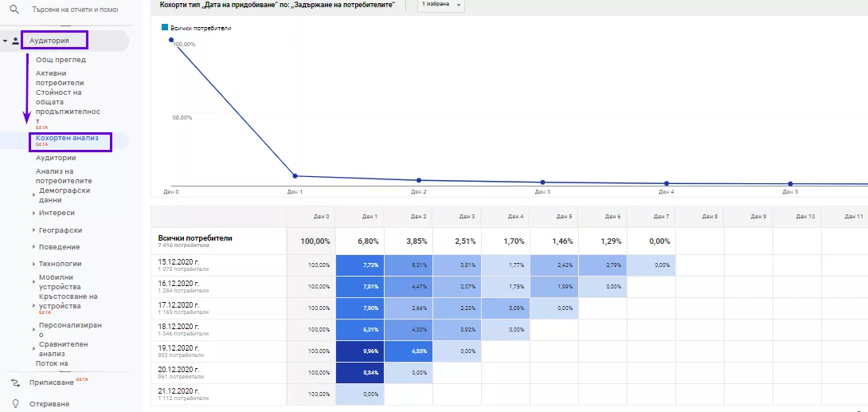
Task: Click the search magnifier icon
Action: 15,10
